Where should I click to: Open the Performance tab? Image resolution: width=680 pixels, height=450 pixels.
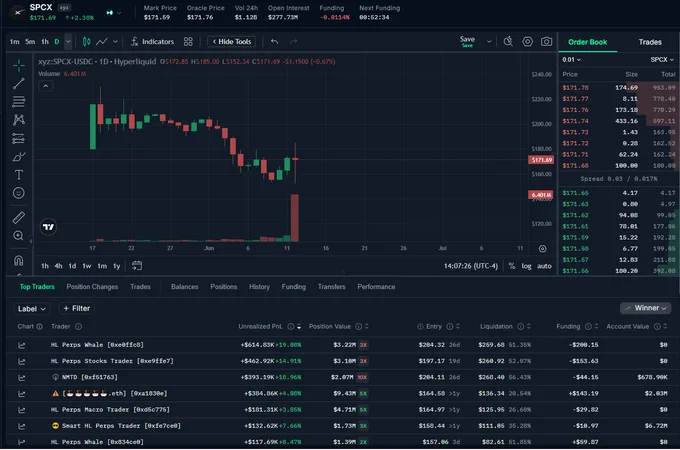(376, 287)
